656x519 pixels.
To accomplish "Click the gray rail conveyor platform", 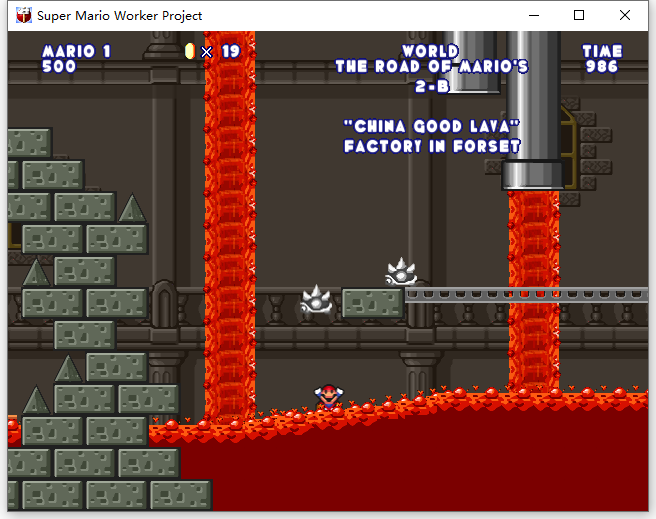I will coord(526,294).
